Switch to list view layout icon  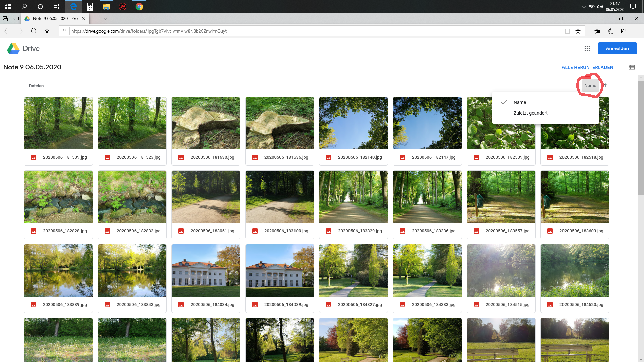click(632, 67)
